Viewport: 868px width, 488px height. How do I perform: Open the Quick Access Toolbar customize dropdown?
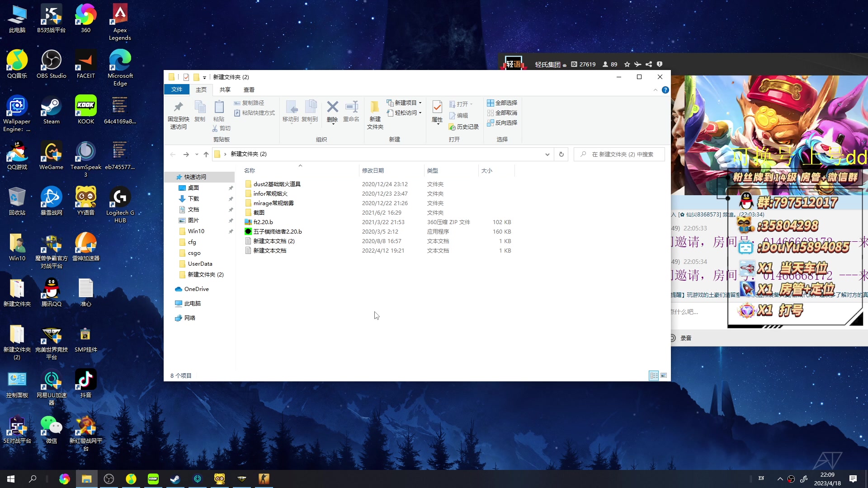tap(204, 77)
